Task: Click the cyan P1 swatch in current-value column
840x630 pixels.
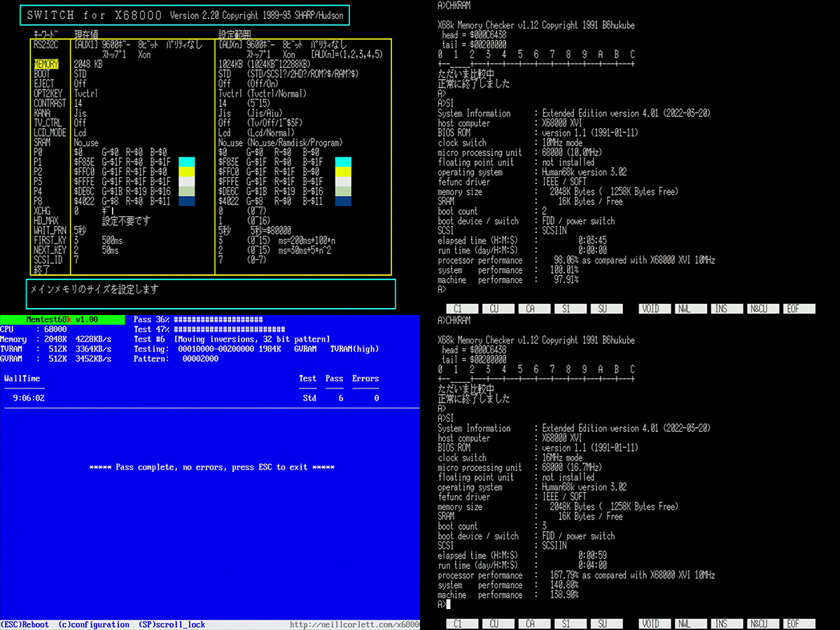Action: (185, 162)
